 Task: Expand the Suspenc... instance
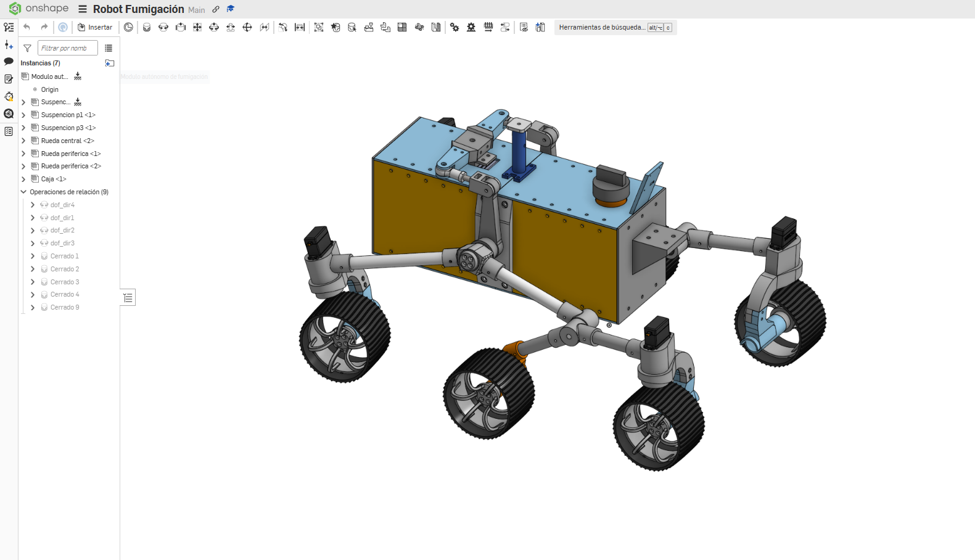(23, 102)
